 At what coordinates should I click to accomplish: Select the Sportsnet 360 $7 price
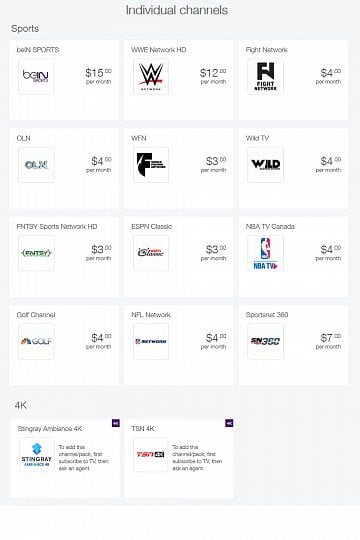coord(328,341)
